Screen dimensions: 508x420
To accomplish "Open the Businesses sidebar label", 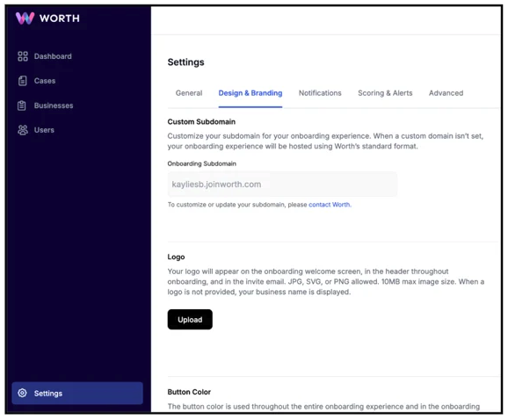I will coord(54,105).
